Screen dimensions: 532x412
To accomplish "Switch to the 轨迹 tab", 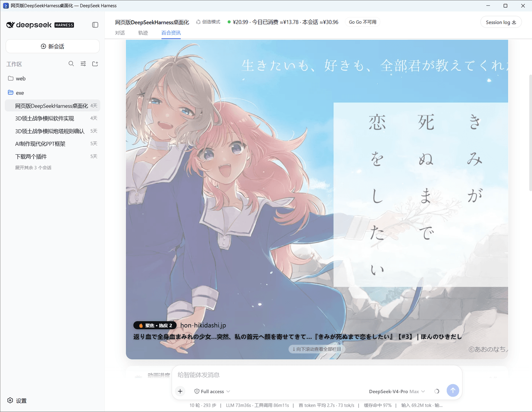I will click(143, 33).
